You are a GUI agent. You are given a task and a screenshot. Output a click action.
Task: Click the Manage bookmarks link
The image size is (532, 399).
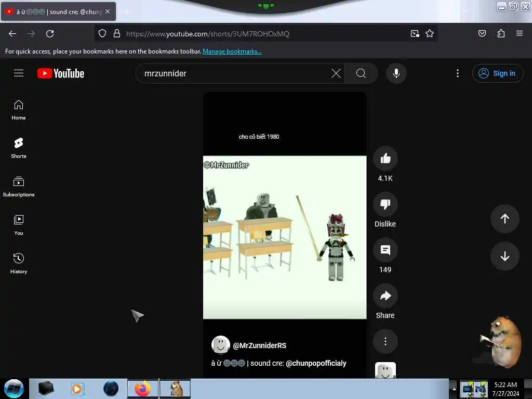click(232, 51)
